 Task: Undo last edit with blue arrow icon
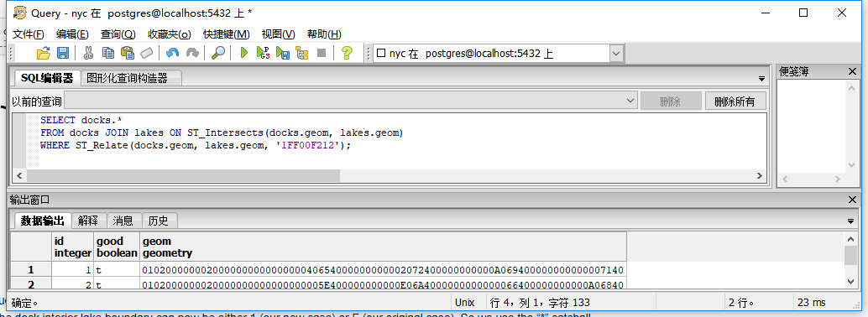173,53
